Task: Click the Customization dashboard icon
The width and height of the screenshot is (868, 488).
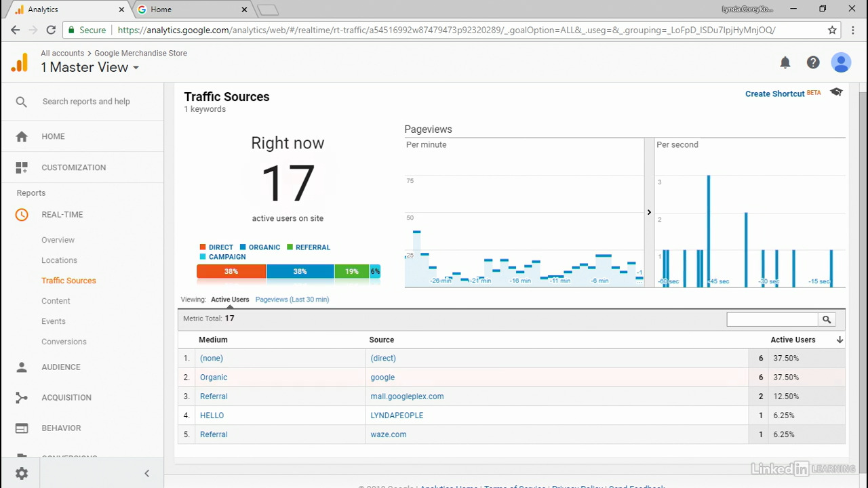Action: tap(22, 167)
